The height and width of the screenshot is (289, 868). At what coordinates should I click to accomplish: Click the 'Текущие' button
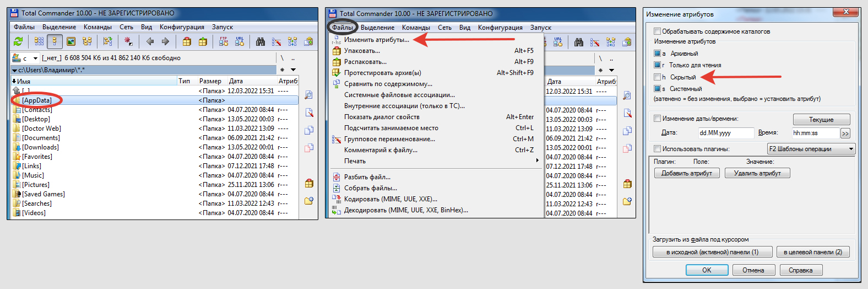tap(821, 120)
